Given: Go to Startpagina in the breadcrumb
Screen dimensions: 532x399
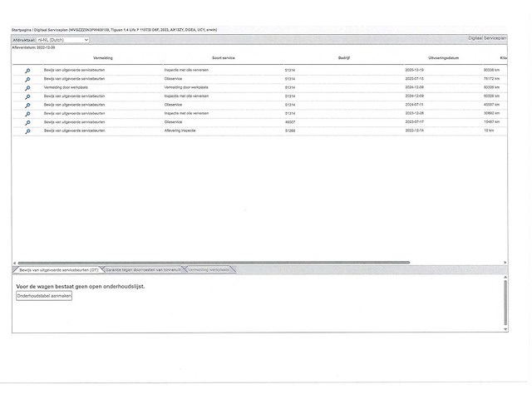Looking at the screenshot, I should [22, 30].
